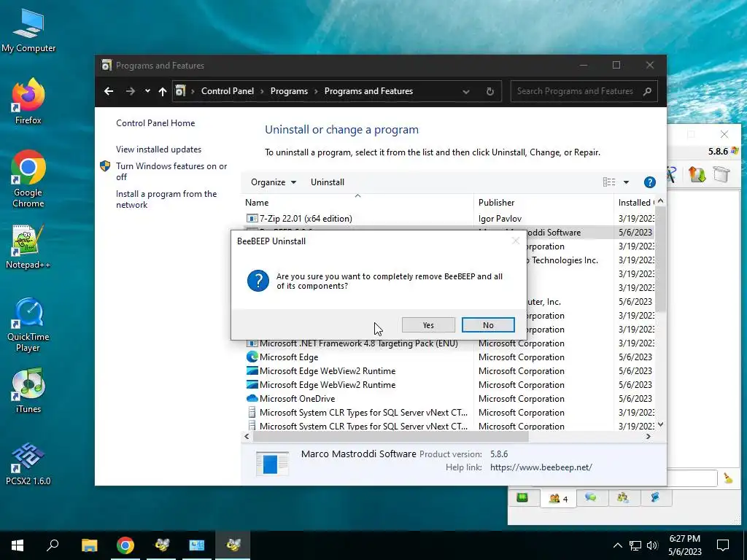This screenshot has width=747, height=560.
Task: Click Install a program from the network
Action: pyautogui.click(x=166, y=199)
